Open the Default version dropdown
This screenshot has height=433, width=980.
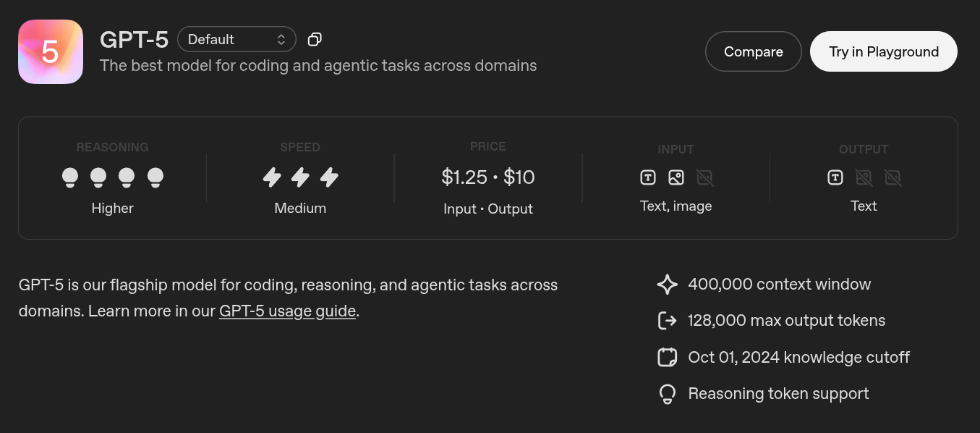237,39
